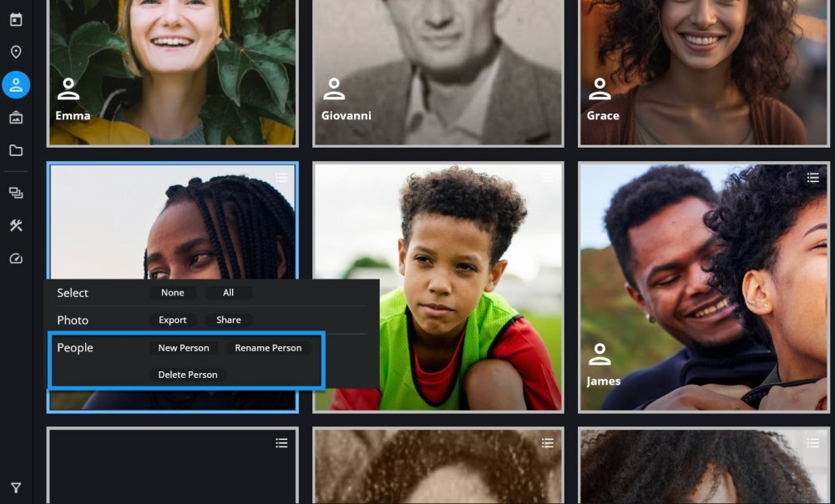Click the New Person button
835x504 pixels.
(184, 348)
